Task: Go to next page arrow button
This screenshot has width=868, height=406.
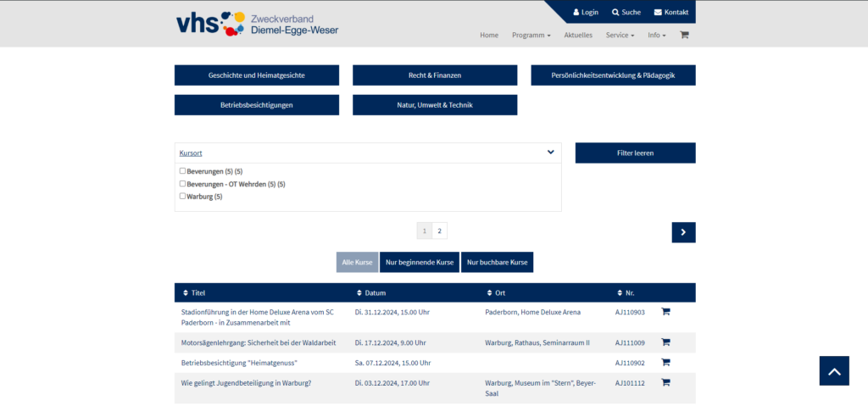Action: click(684, 232)
